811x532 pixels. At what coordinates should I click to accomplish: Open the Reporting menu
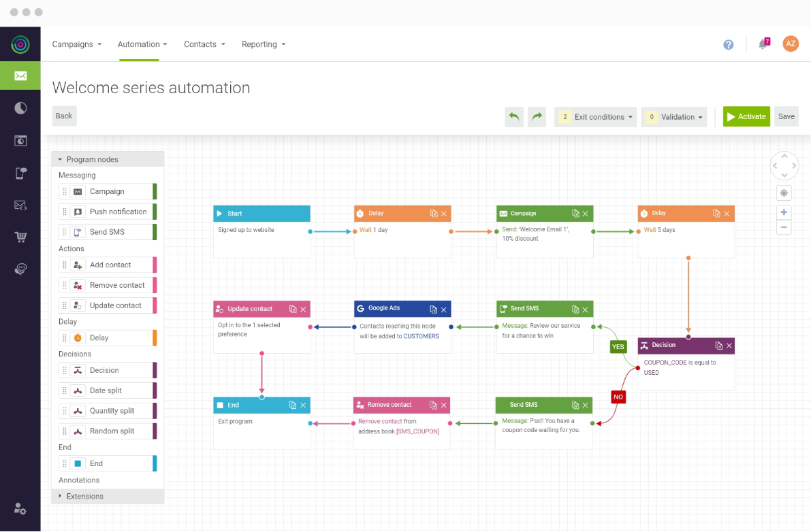coord(264,44)
